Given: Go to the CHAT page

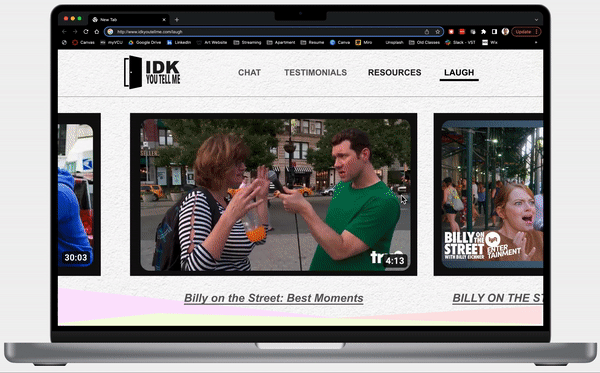Looking at the screenshot, I should 249,72.
